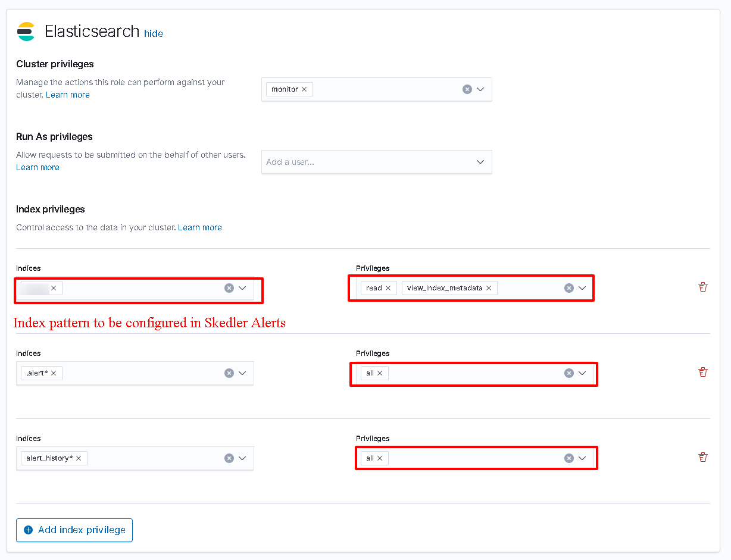
Task: Remove the monitor cluster privilege tag
Action: [304, 89]
